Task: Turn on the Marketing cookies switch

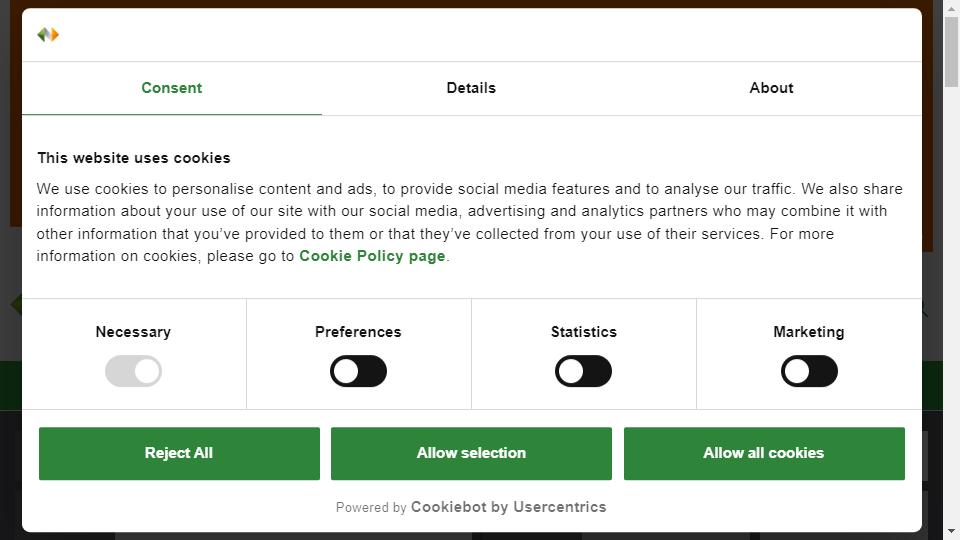Action: pos(809,371)
